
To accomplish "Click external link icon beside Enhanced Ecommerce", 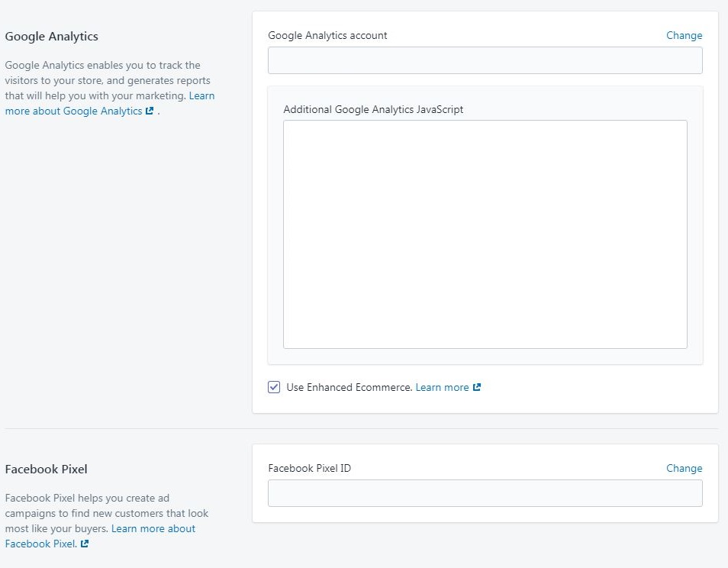I will (x=477, y=387).
